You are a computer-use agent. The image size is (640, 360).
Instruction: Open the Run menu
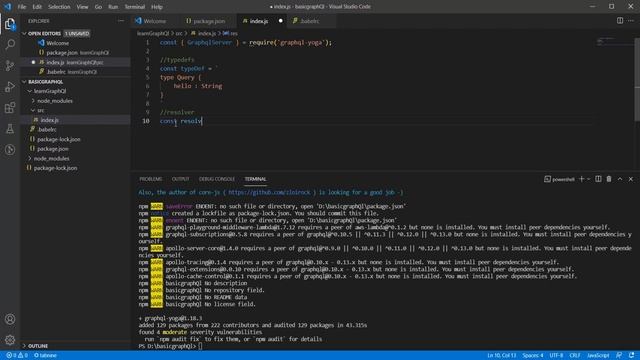113,7
